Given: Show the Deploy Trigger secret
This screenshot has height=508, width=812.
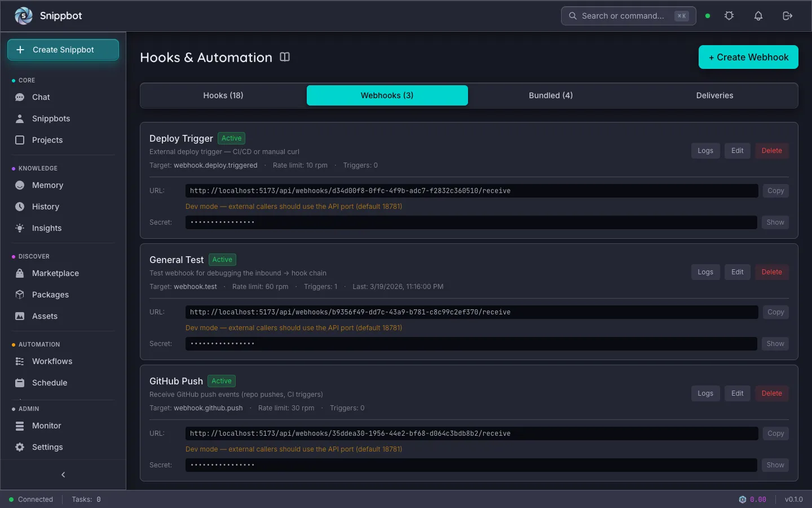Looking at the screenshot, I should (775, 222).
